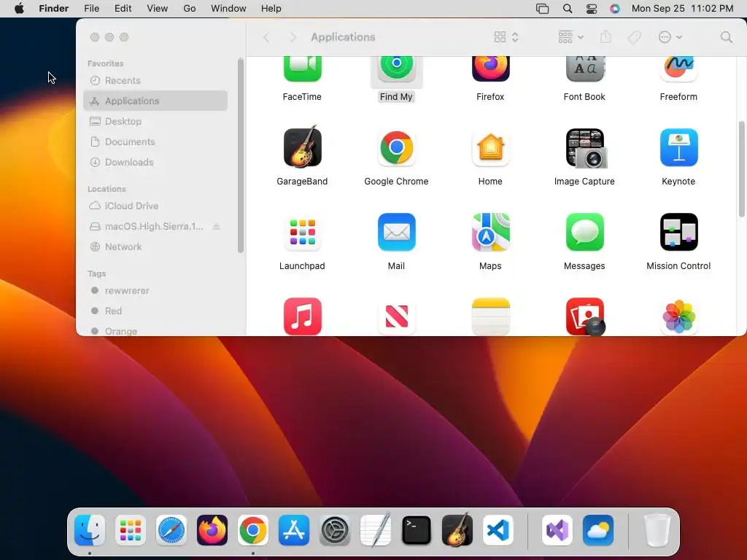Open the Window menu
The image size is (747, 560).
[228, 9]
